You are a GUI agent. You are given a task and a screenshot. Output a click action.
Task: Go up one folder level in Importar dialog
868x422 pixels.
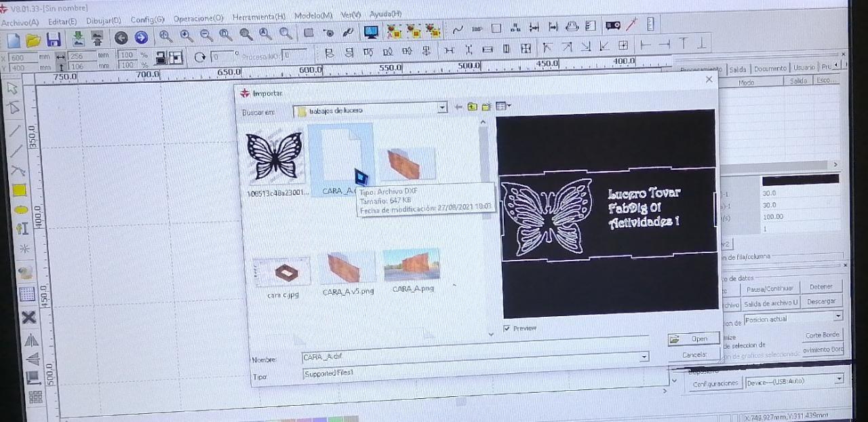472,107
